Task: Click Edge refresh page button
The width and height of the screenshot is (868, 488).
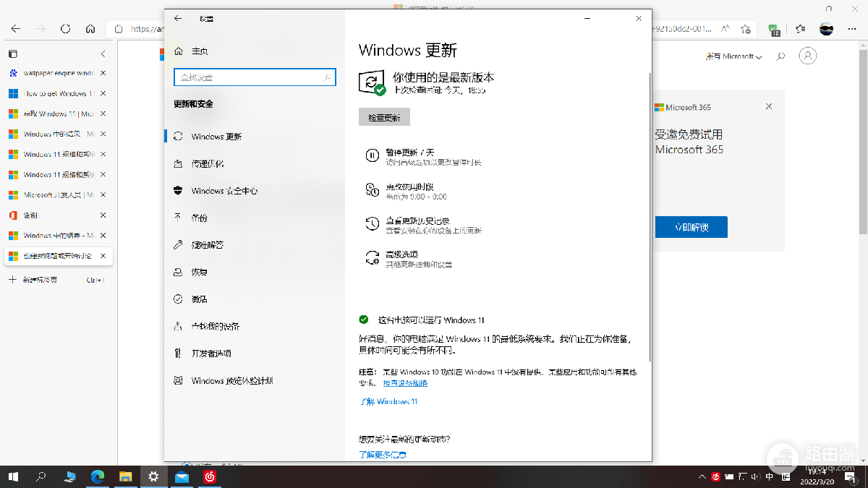Action: click(65, 29)
